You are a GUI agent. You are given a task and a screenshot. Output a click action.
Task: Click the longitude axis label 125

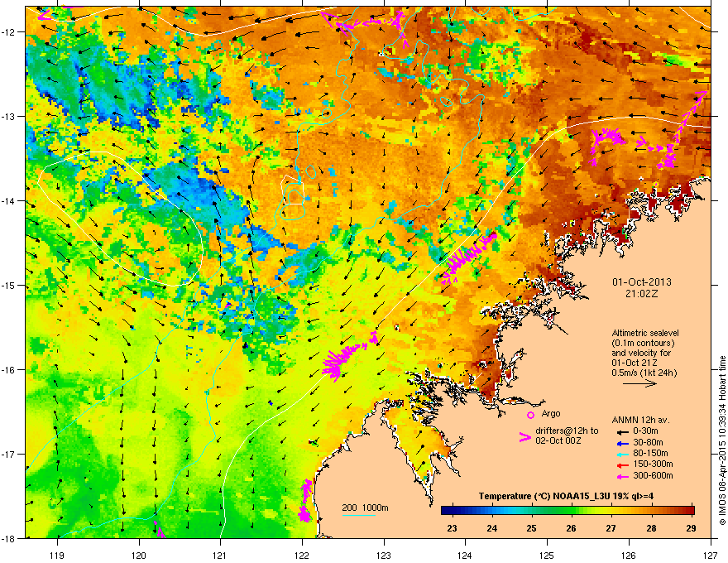547,555
